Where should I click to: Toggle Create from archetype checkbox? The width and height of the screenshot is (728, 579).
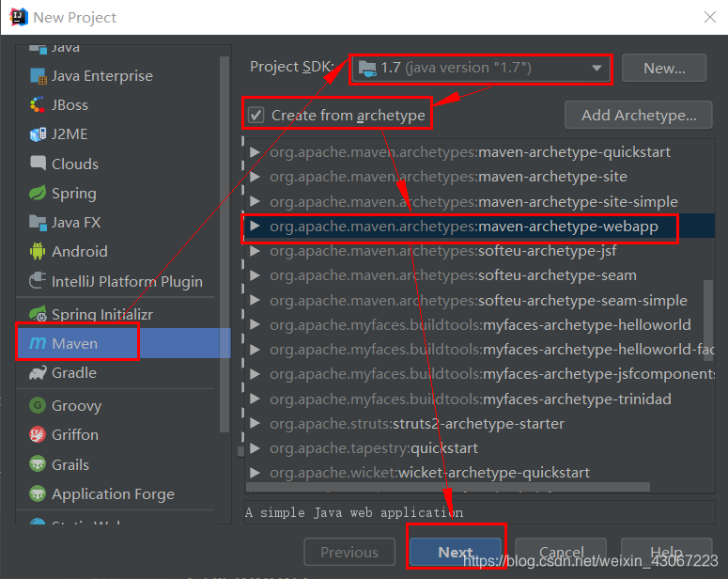[x=256, y=115]
